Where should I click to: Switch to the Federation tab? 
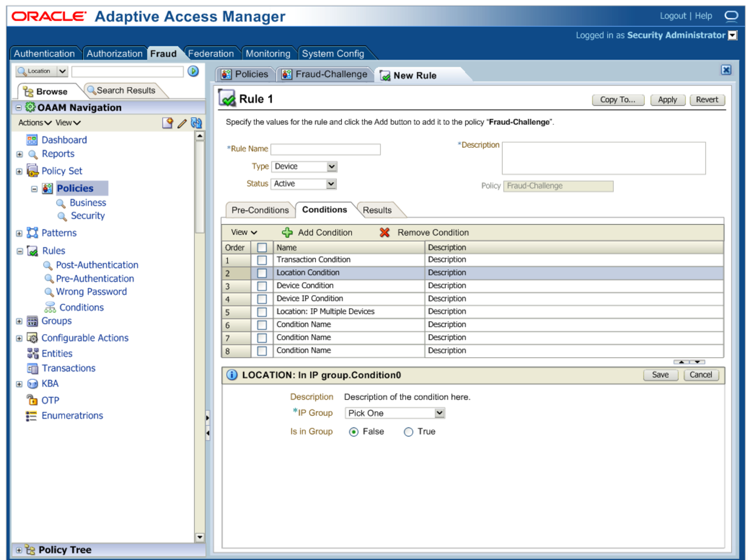click(211, 53)
